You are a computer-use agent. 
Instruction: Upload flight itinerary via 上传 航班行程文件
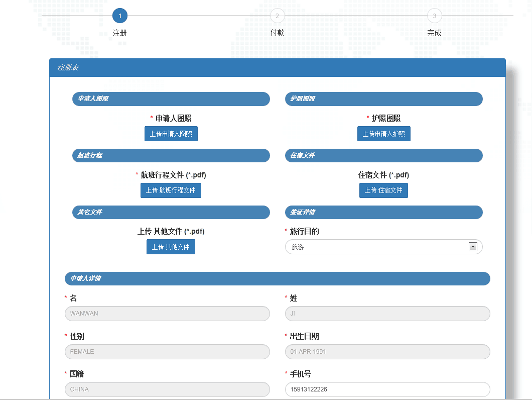tap(171, 190)
